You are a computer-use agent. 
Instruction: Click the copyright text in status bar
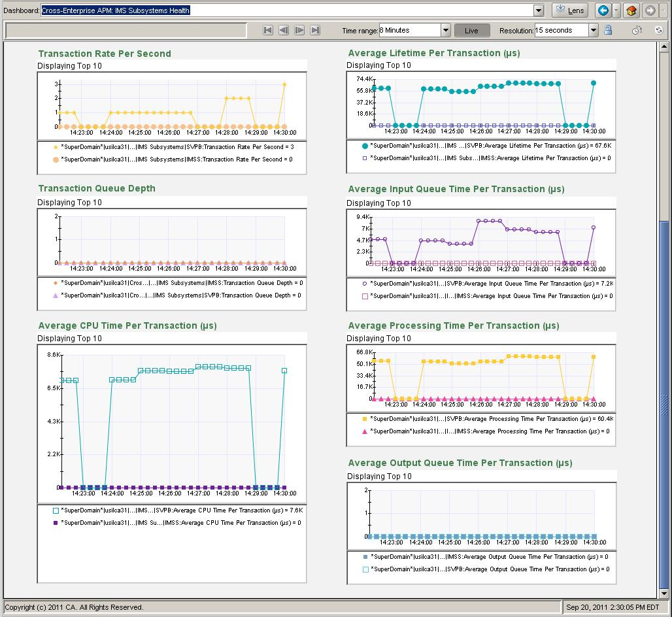click(74, 607)
